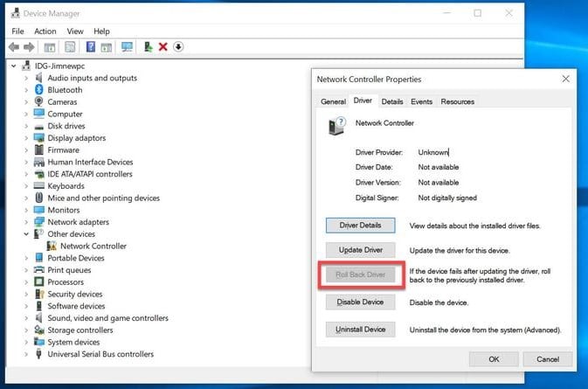Select the Processors chip icon
The height and width of the screenshot is (389, 588).
[x=39, y=281]
